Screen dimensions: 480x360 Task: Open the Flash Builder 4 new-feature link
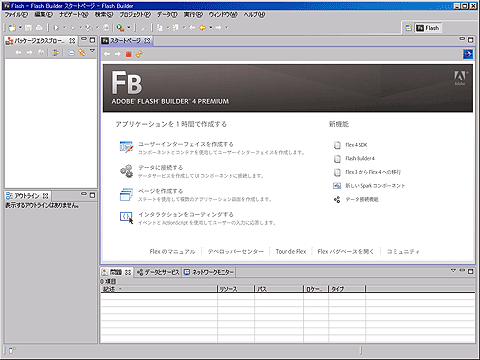[x=360, y=158]
